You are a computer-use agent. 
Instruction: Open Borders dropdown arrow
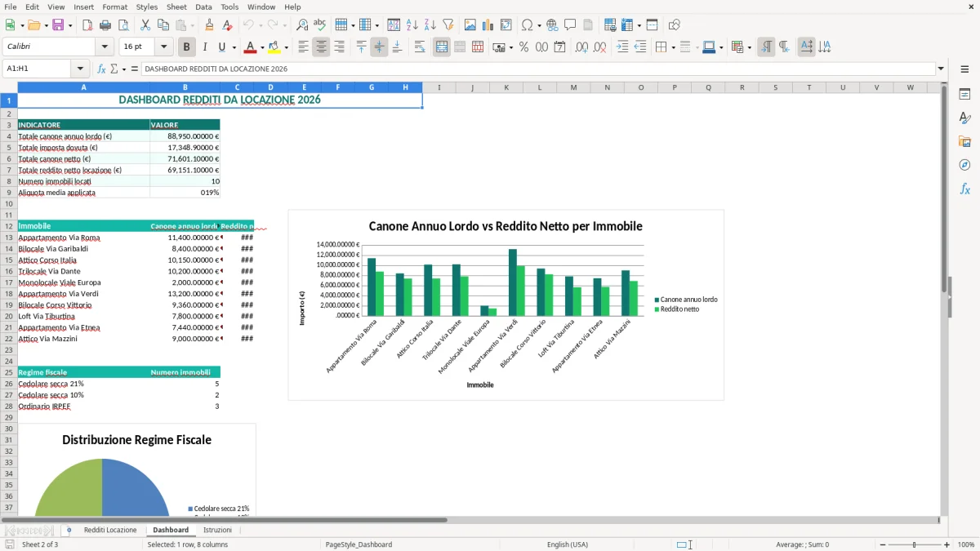[x=672, y=47]
